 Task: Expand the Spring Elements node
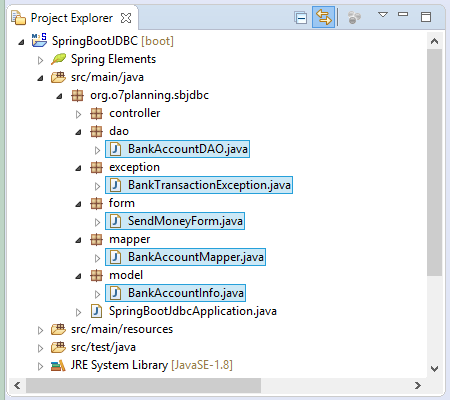coord(40,60)
